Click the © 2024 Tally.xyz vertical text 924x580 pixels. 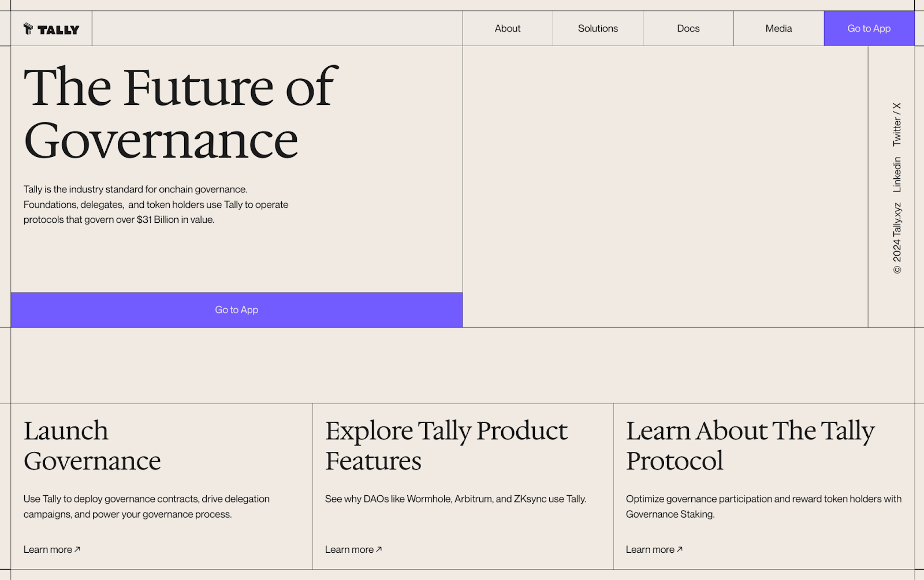(x=897, y=238)
